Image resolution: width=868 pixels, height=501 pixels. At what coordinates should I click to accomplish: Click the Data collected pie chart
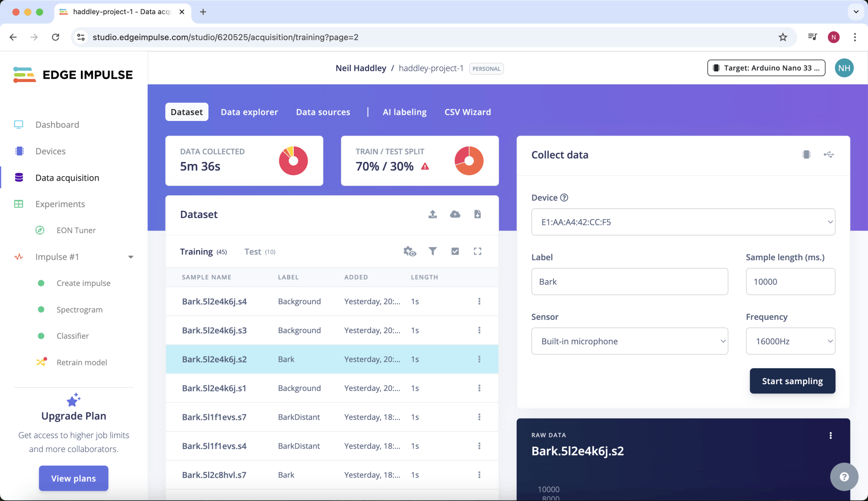pyautogui.click(x=293, y=161)
